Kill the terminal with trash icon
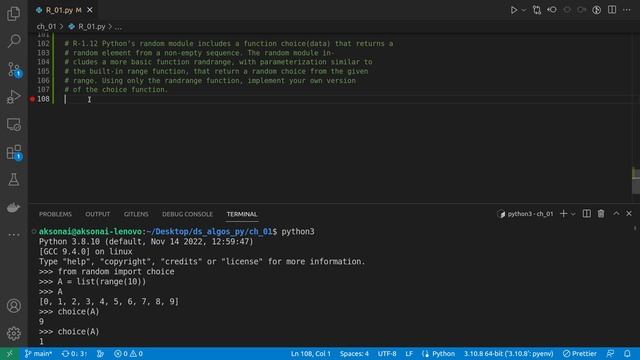 601,214
